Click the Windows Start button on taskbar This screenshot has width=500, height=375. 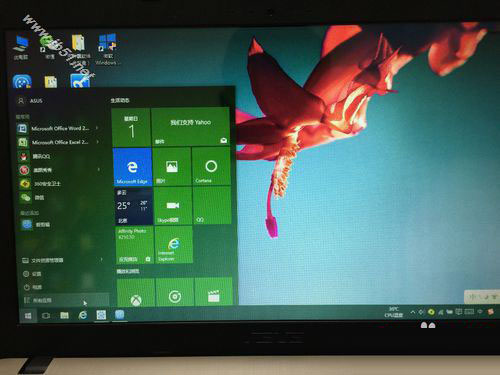tap(28, 315)
